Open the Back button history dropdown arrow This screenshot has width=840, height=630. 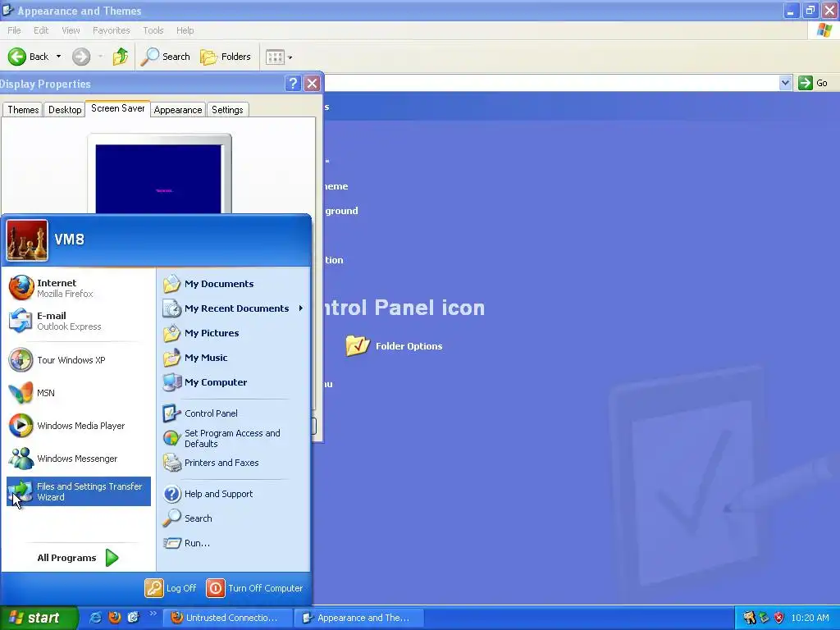coord(58,57)
